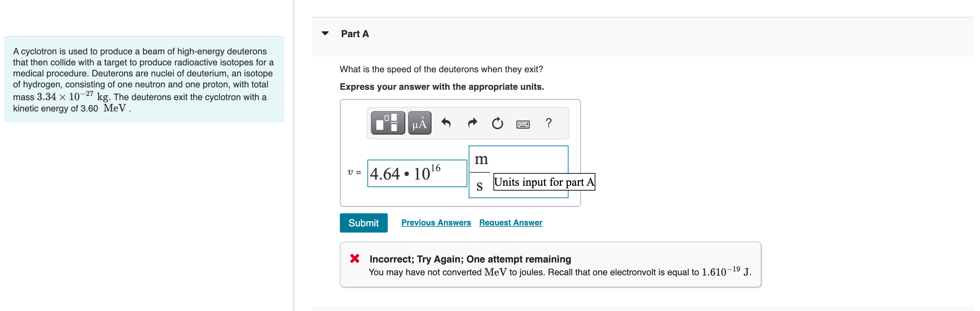Open the question mark help icon

coord(549,123)
